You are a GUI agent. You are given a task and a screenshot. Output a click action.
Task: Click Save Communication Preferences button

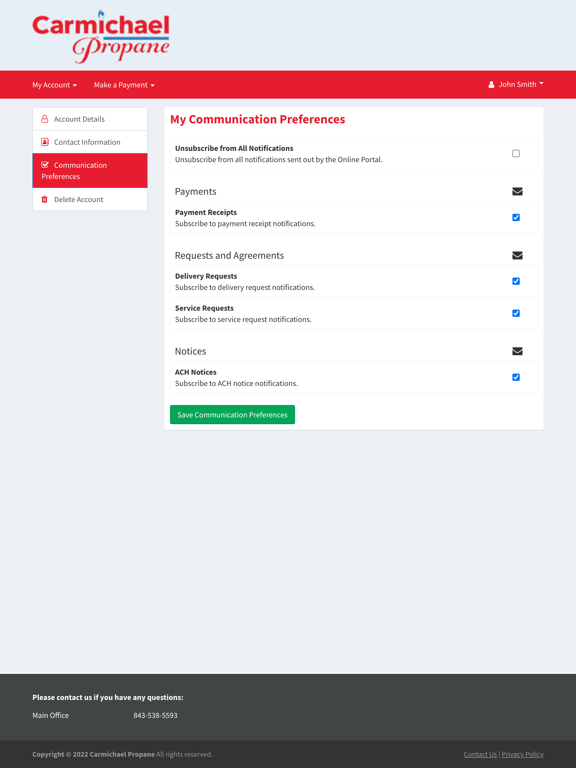coord(232,414)
